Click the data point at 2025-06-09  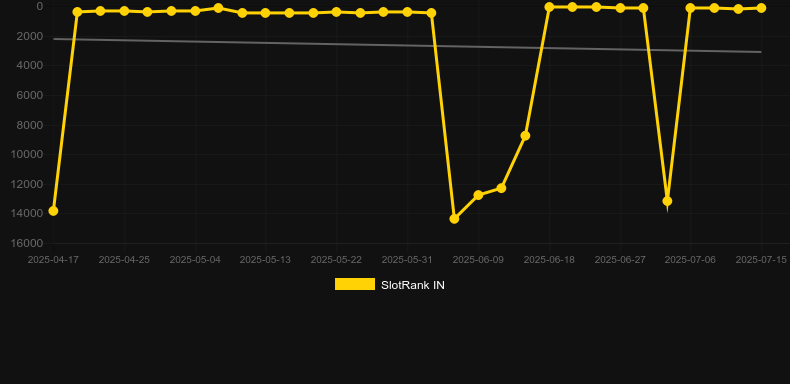pos(478,195)
